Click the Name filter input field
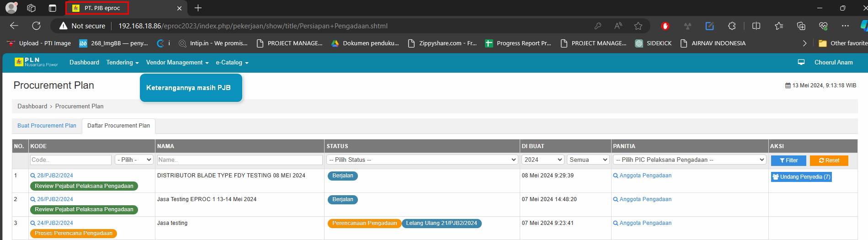This screenshot has width=868, height=240. tap(240, 160)
